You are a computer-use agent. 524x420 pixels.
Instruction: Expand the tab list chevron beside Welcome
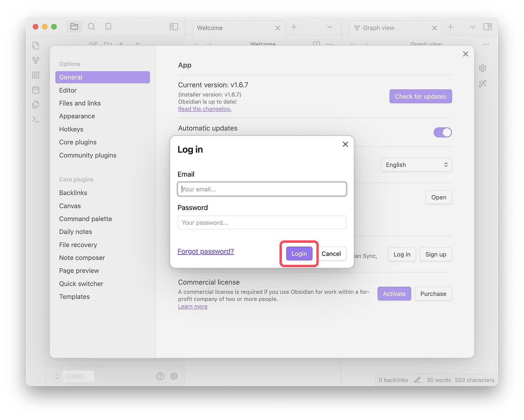click(x=330, y=27)
